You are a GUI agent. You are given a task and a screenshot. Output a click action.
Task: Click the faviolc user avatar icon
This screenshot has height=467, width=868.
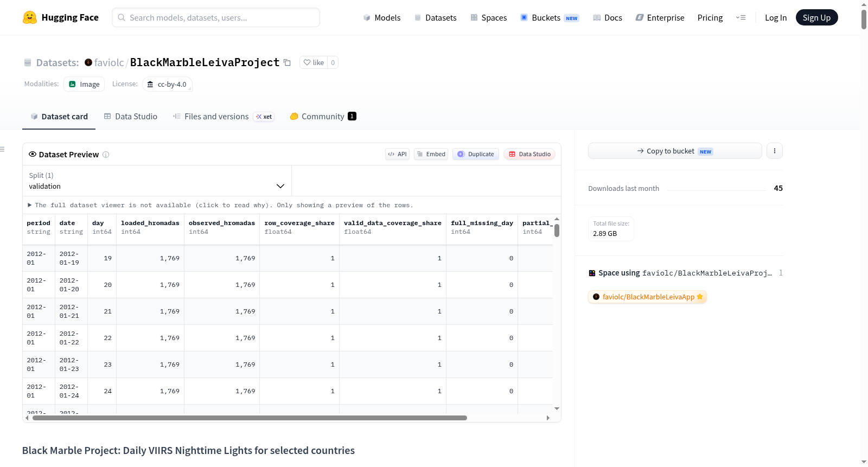click(88, 62)
